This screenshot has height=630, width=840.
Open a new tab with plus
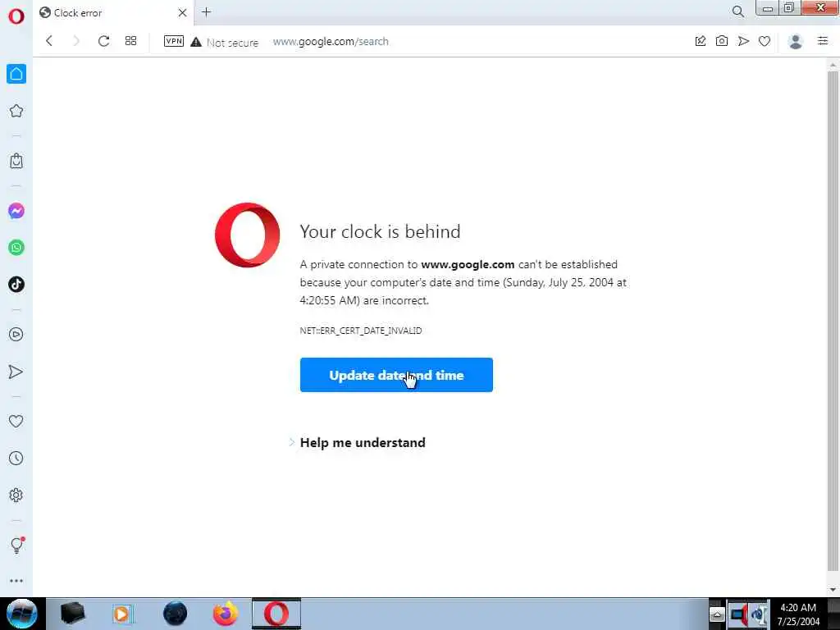(x=206, y=11)
